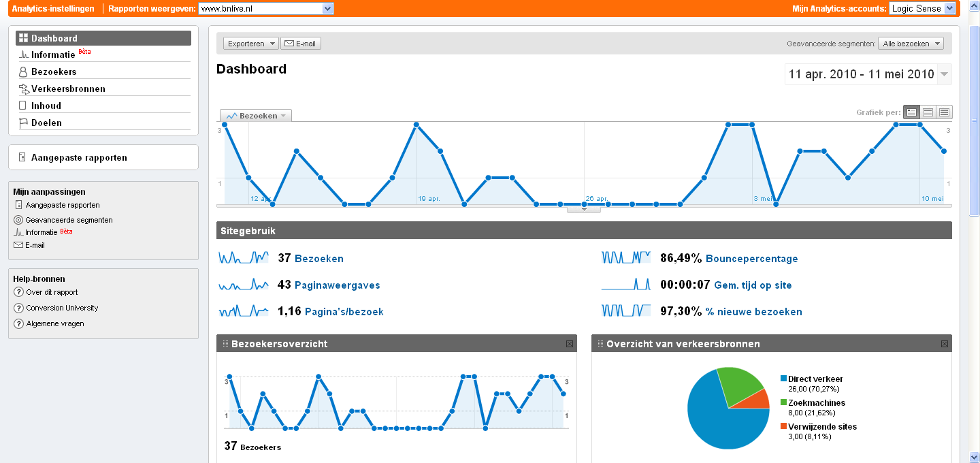This screenshot has height=463, width=980.
Task: Click the Bouncepercentage sparkline thumbnail
Action: pos(626,257)
